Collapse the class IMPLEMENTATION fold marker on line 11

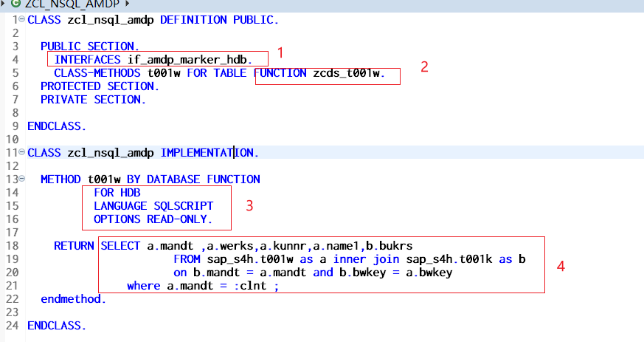pos(22,152)
